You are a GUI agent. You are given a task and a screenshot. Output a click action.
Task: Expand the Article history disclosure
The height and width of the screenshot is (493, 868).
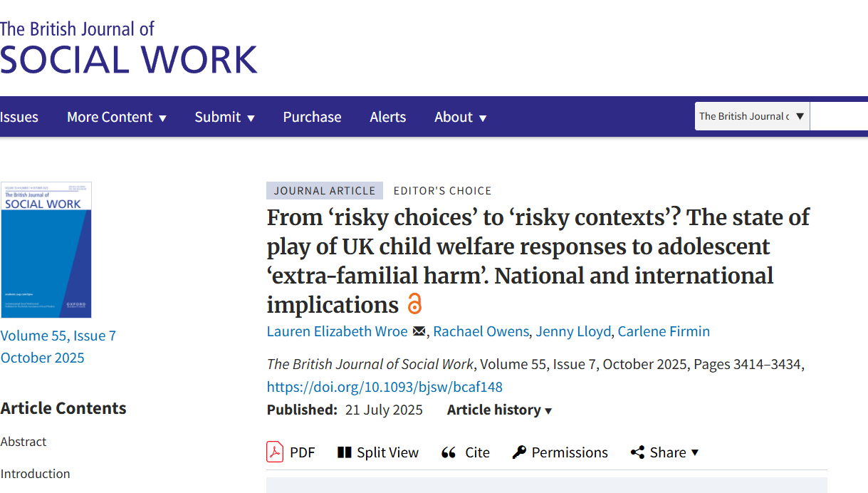click(499, 410)
